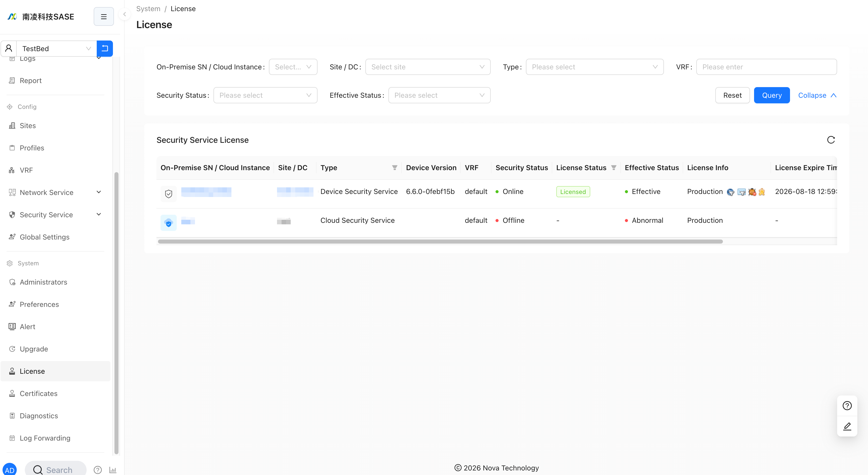Click the mail filter license icon
Screen dimensions: 868x475
pyautogui.click(x=741, y=192)
